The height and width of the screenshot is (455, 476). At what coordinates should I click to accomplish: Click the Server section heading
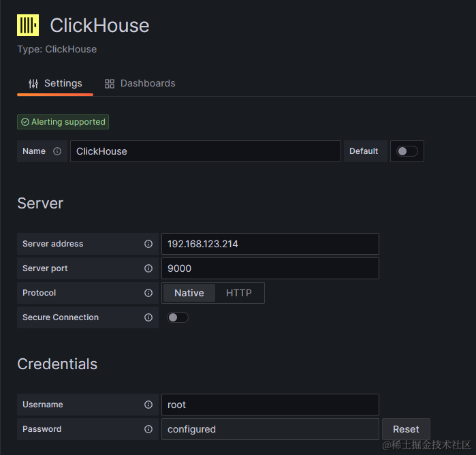point(40,203)
